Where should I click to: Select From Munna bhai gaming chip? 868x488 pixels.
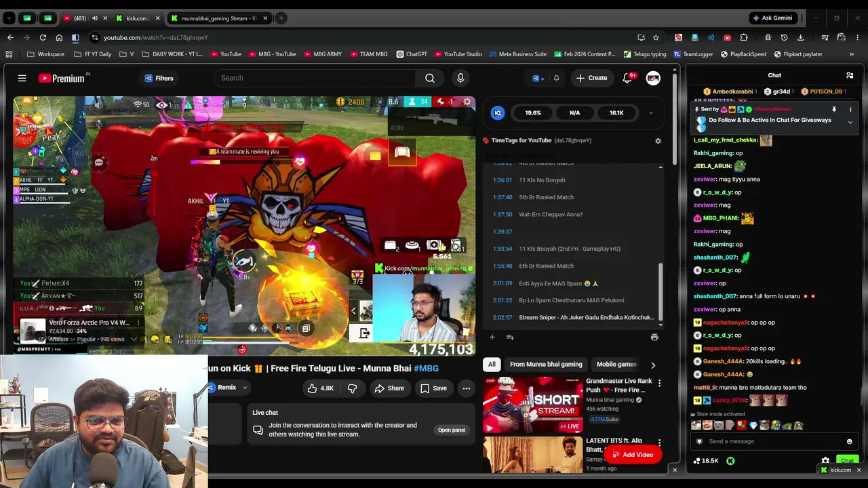tap(546, 365)
